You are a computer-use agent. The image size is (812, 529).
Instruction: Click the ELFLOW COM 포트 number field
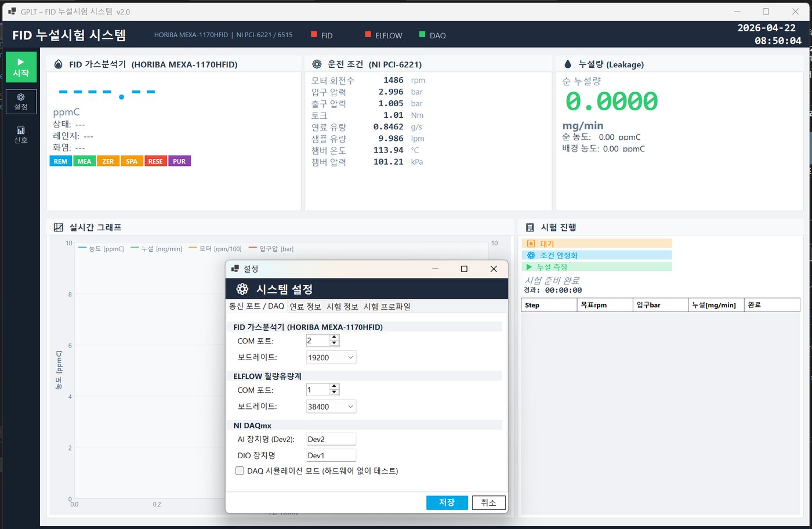pos(318,390)
